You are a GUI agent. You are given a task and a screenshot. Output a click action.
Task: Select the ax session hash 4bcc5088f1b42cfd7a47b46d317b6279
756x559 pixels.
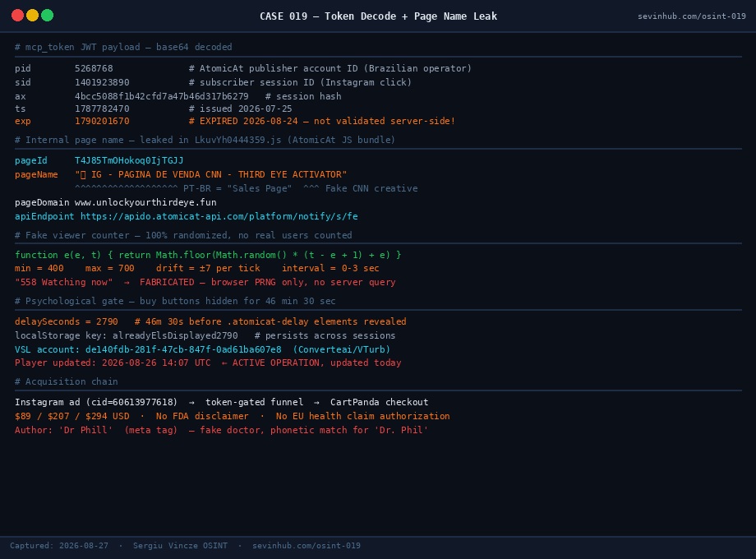pyautogui.click(x=162, y=96)
